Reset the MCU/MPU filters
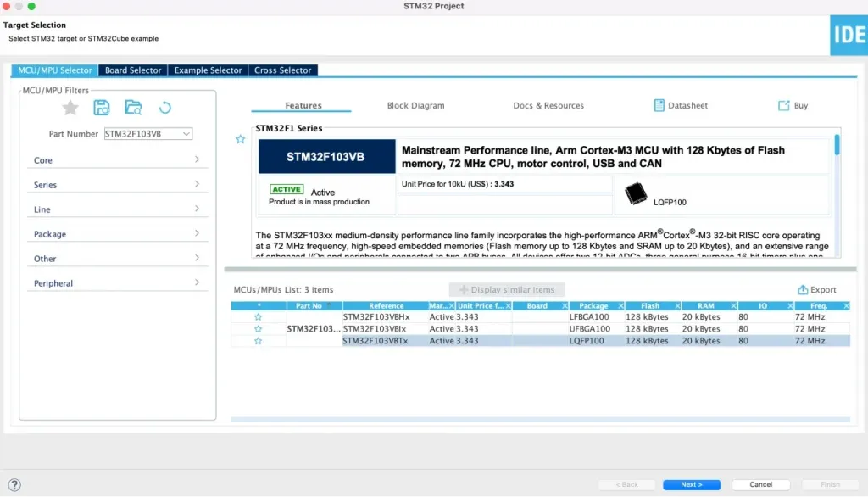Screen dimensions: 868x497 tap(164, 107)
